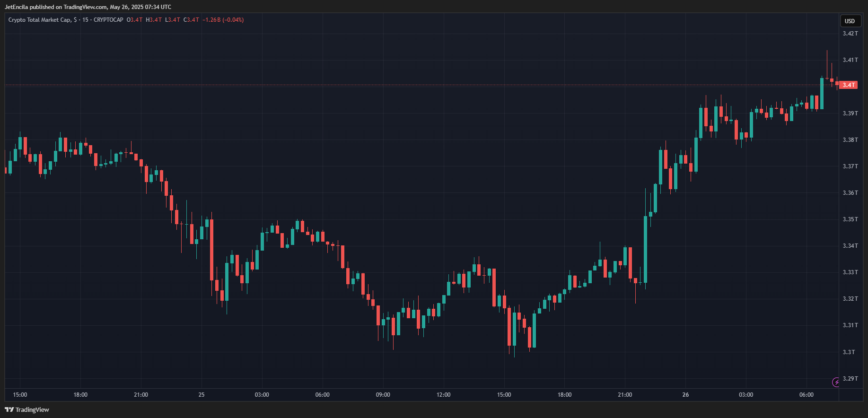Click the low value L3.4T in the legend

[x=172, y=20]
